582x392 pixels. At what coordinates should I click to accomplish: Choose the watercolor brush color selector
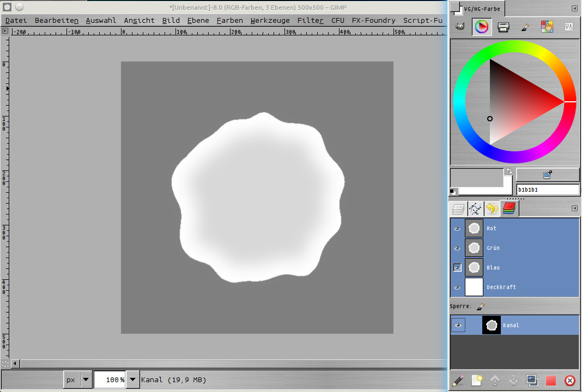tap(525, 27)
